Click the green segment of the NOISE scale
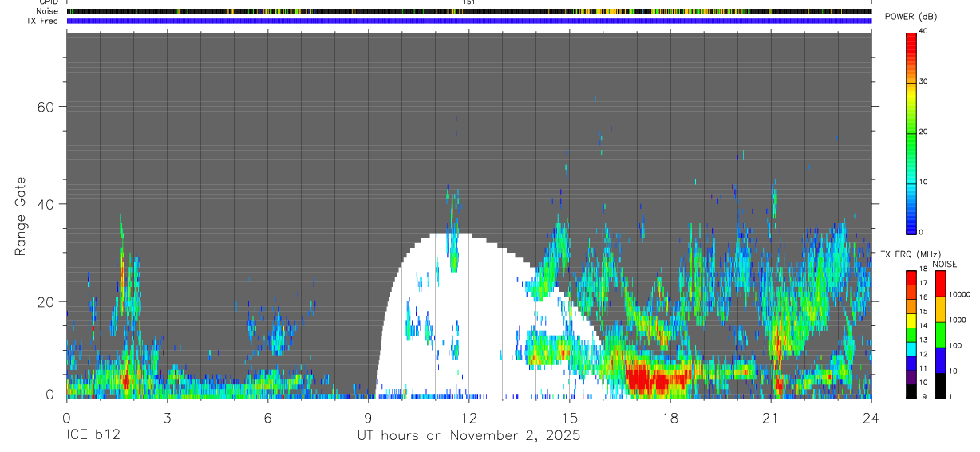 [940, 335]
